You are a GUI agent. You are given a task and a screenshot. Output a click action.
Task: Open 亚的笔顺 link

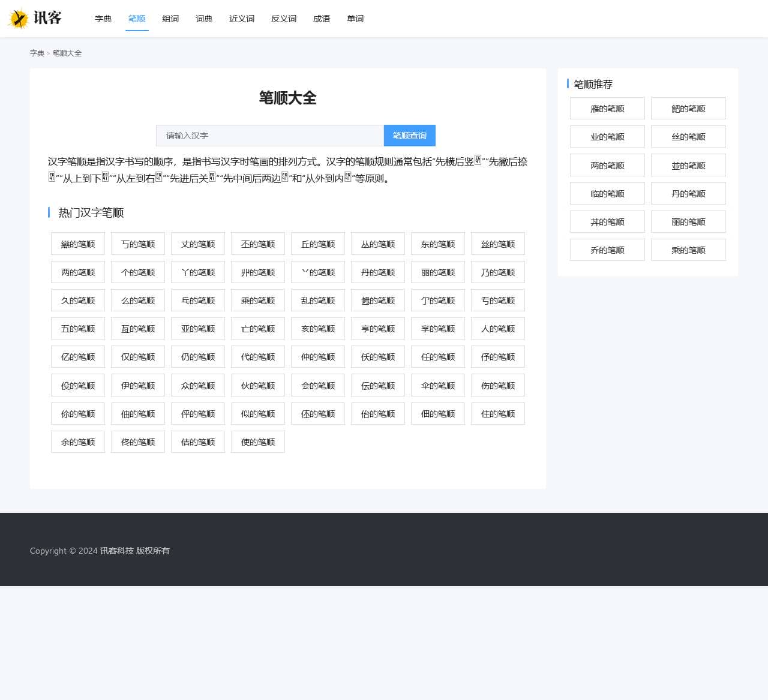point(197,328)
